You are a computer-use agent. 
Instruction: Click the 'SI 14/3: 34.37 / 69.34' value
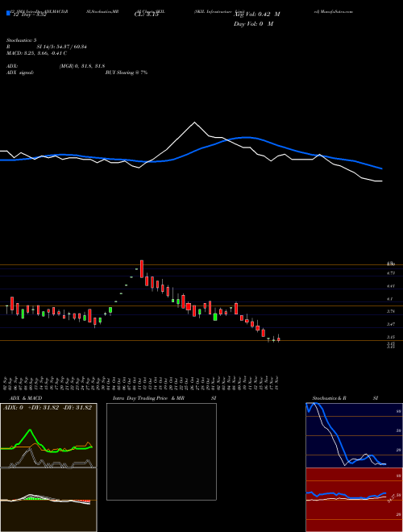point(61,47)
